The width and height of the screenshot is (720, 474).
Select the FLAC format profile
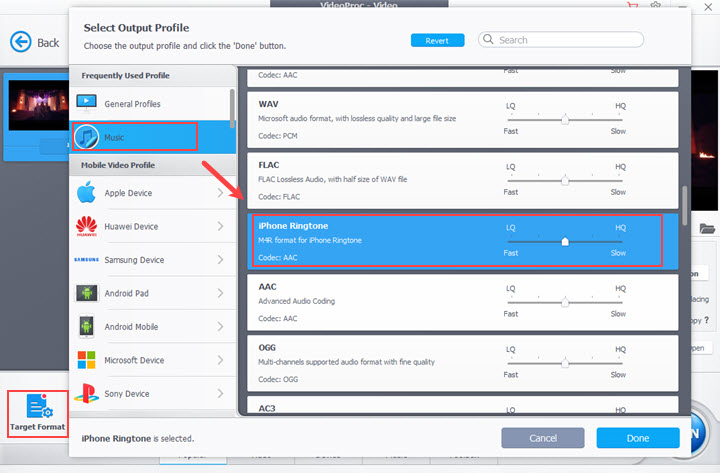(x=462, y=181)
